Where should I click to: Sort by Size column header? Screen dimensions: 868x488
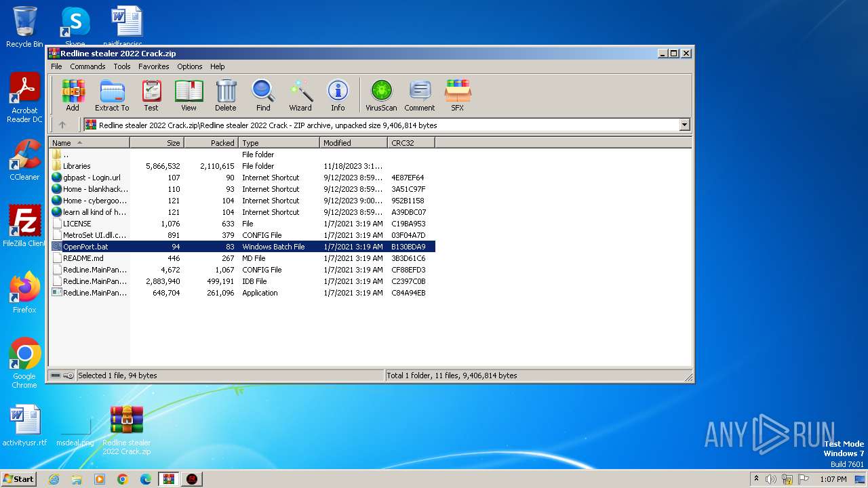tap(157, 142)
